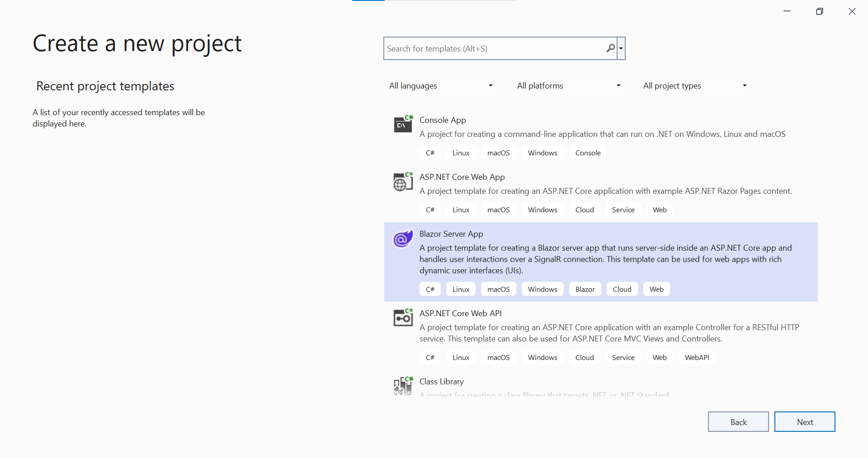Open the All platforms dropdown
This screenshot has height=458, width=868.
point(568,85)
